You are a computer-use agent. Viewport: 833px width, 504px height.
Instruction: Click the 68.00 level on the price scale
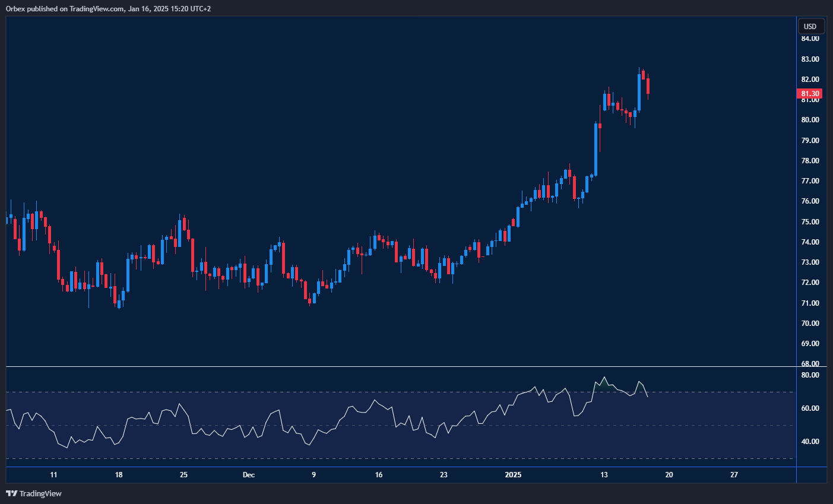pos(810,363)
